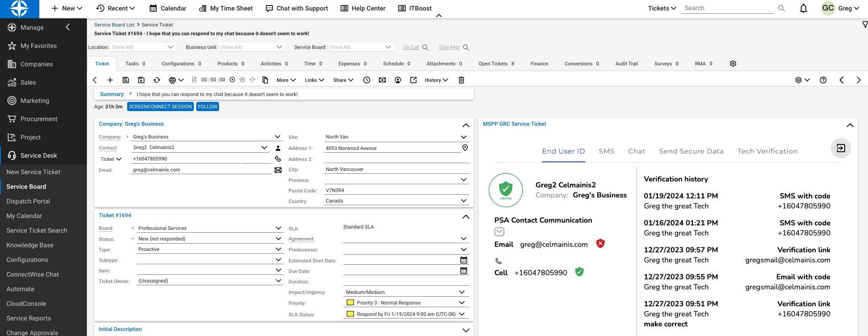This screenshot has width=868, height=336.
Task: Click the printer icon in ticket toolbar
Action: pyautogui.click(x=172, y=80)
